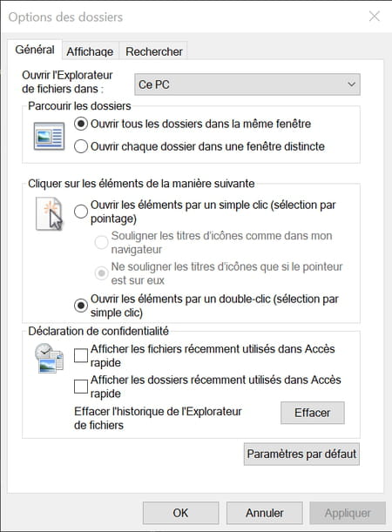The width and height of the screenshot is (392, 532).
Task: Click Paramètres par défaut button
Action: coord(301,454)
